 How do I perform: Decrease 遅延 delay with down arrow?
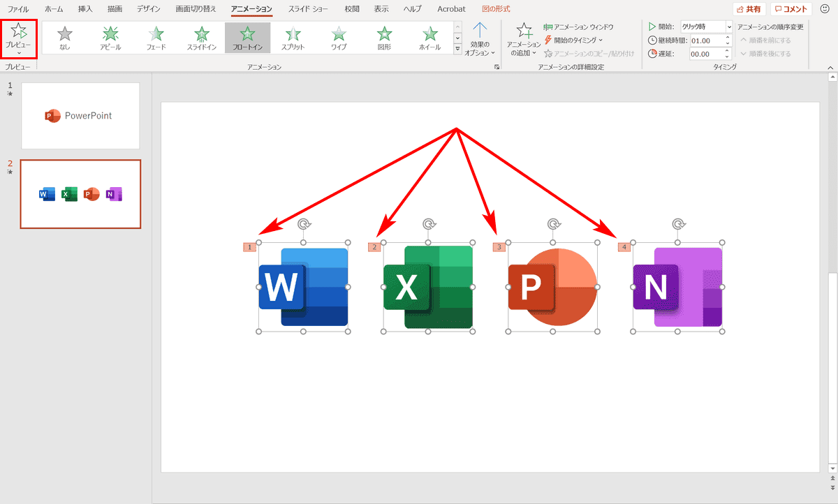click(x=728, y=57)
